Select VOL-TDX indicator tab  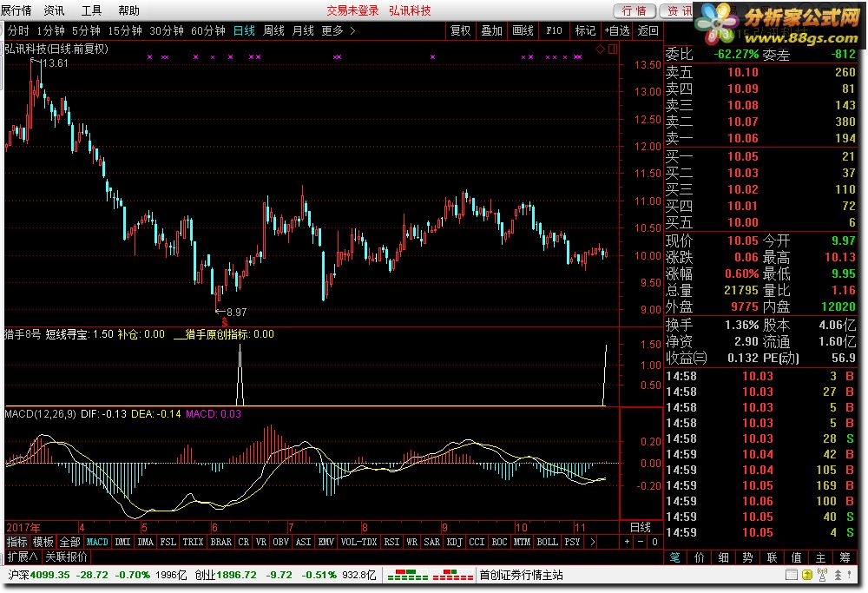pyautogui.click(x=358, y=542)
